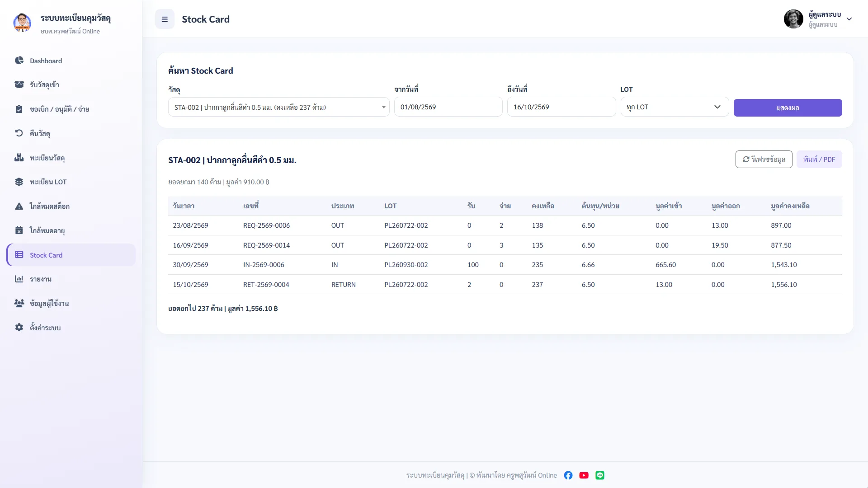
Task: Toggle sidebar with hamburger menu button
Action: click(x=165, y=19)
